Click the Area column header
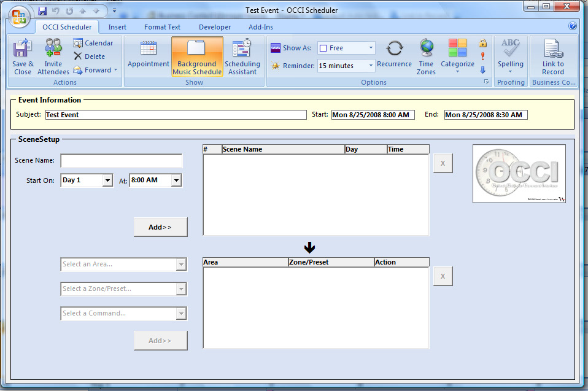The width and height of the screenshot is (588, 391). [x=246, y=262]
